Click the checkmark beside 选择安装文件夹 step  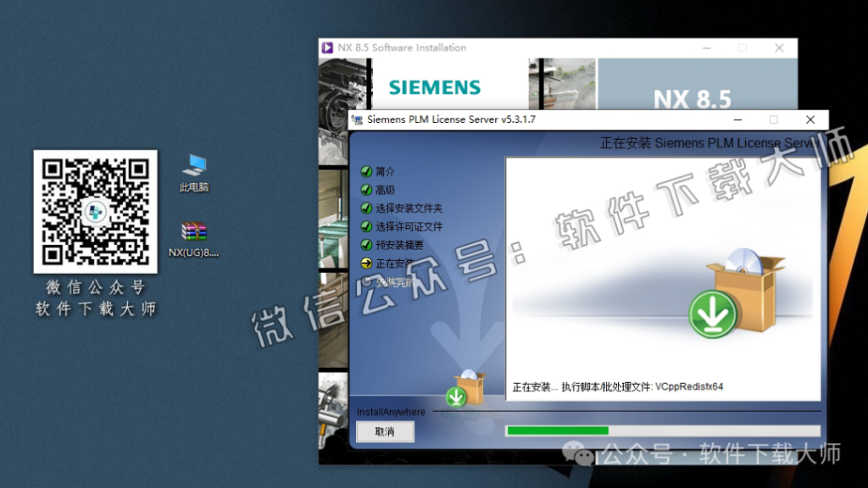coord(364,208)
